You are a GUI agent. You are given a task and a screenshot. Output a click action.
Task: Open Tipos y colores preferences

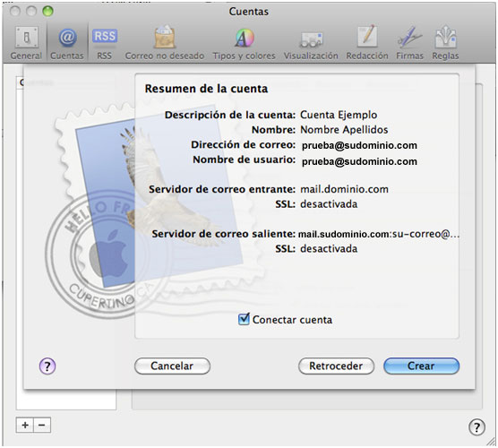point(244,43)
